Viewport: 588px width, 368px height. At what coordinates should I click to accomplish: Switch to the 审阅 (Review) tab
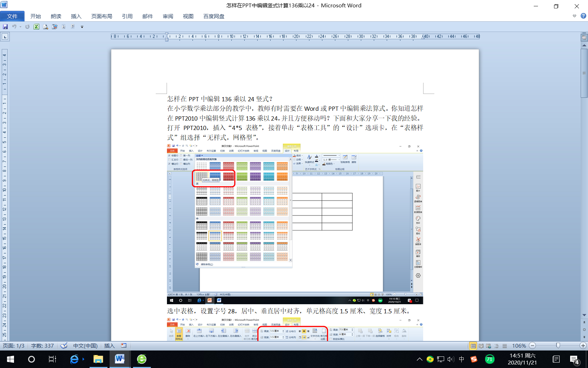point(168,16)
